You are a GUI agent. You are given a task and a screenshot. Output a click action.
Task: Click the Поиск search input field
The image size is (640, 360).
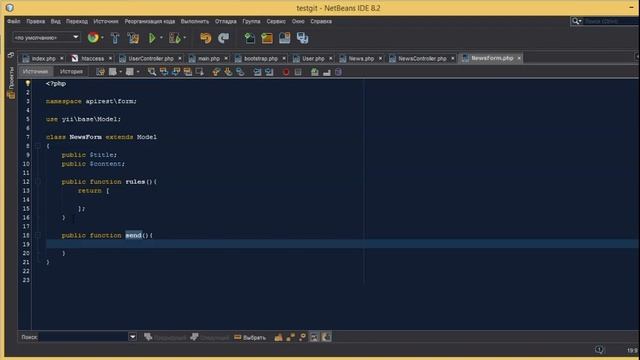(84, 337)
